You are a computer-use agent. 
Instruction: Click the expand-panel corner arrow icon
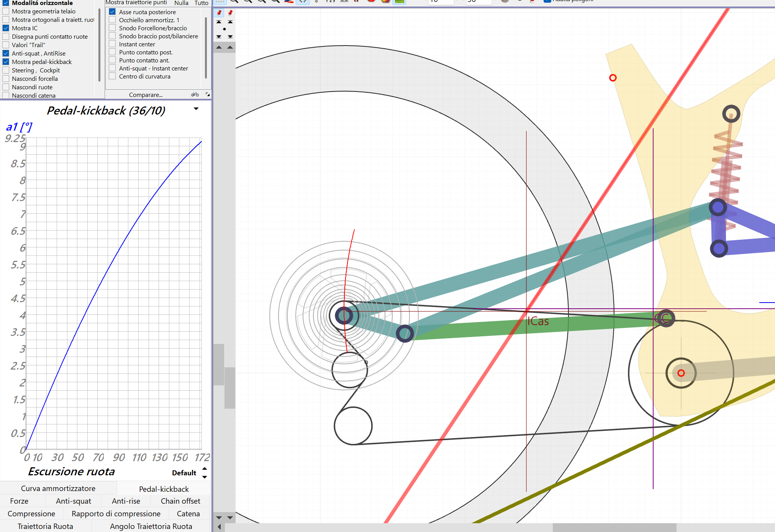207,94
